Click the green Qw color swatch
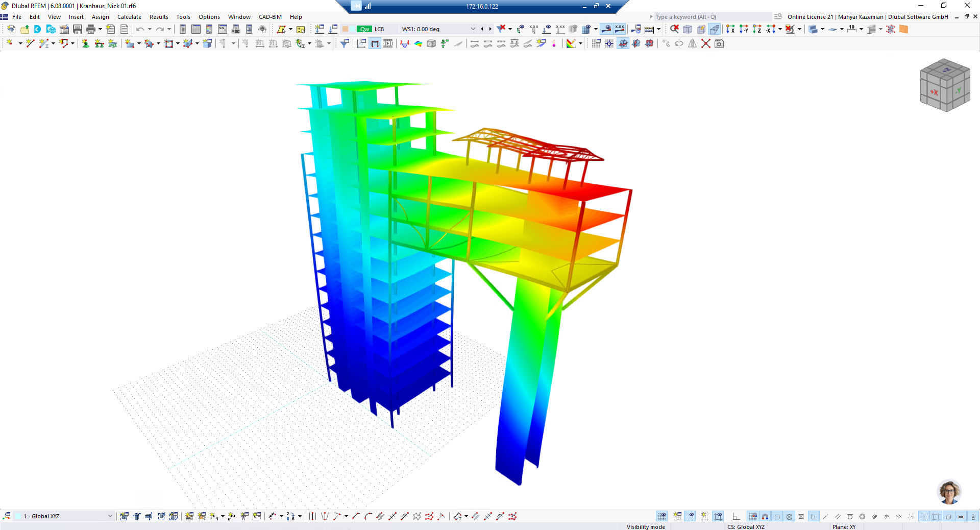Image resolution: width=980 pixels, height=530 pixels. [363, 29]
